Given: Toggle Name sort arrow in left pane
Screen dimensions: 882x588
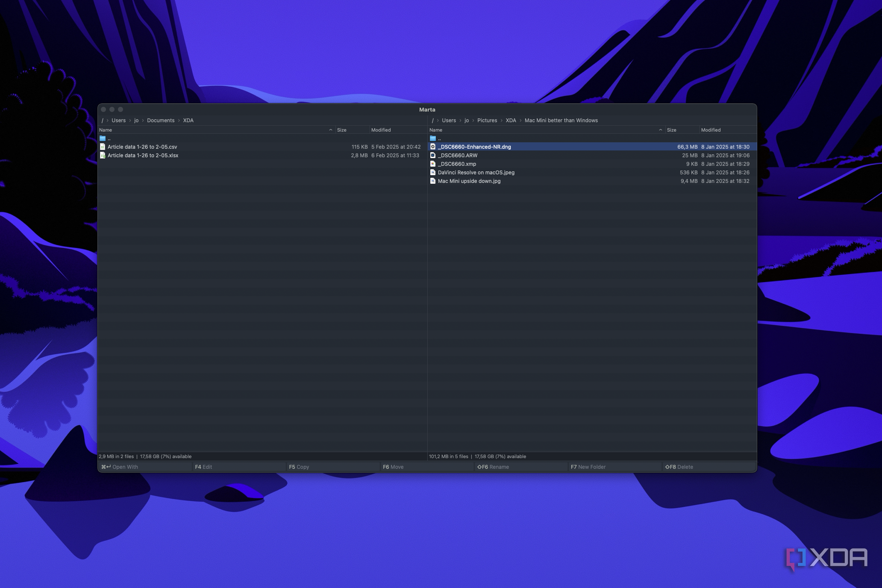Looking at the screenshot, I should tap(331, 130).
